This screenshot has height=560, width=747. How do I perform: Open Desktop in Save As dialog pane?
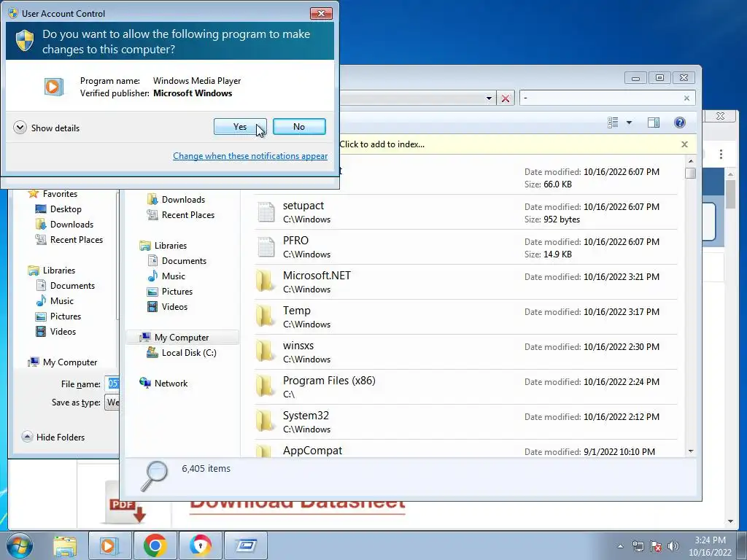(x=59, y=209)
